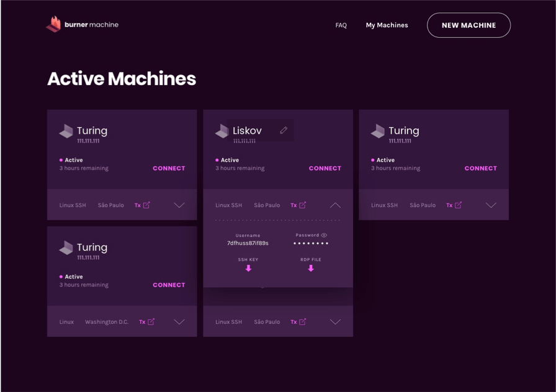Connect to the rightmost Turing machine

(480, 168)
